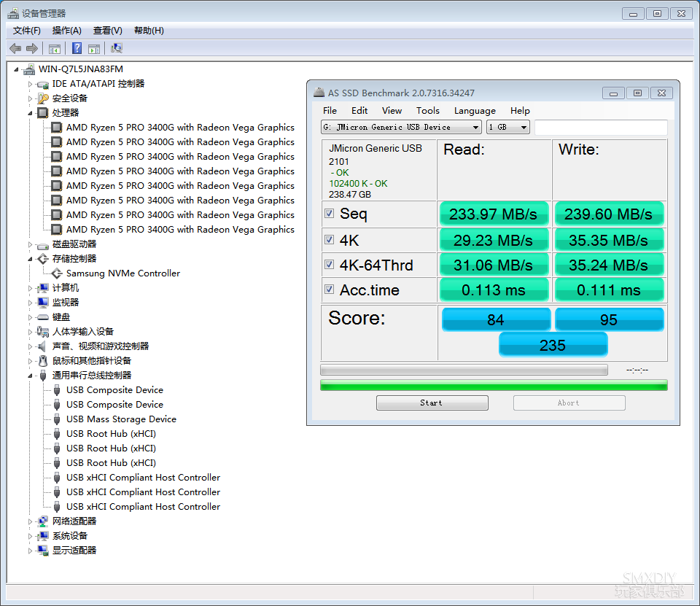Image resolution: width=700 pixels, height=606 pixels.
Task: Select the 存储控制器 category icon
Action: (43, 259)
